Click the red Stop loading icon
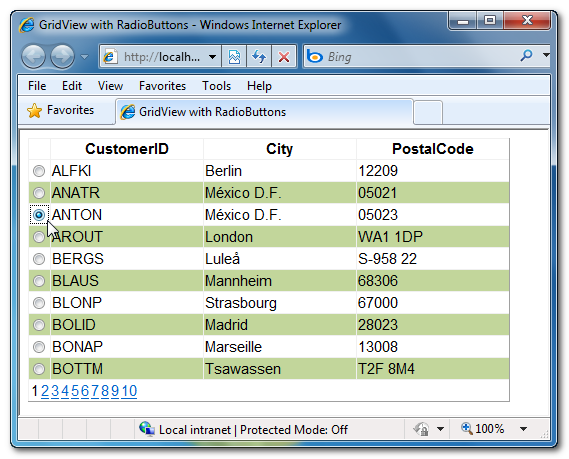 (x=284, y=57)
